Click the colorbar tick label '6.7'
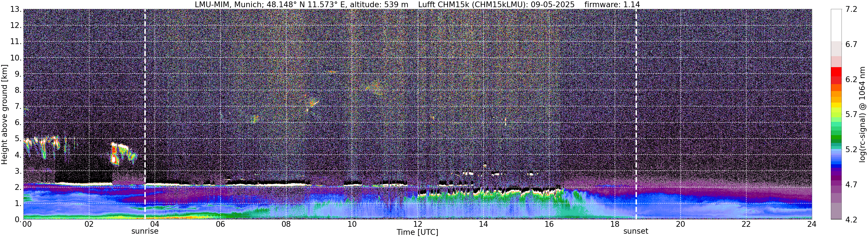The height and width of the screenshot is (238, 868). [x=851, y=44]
